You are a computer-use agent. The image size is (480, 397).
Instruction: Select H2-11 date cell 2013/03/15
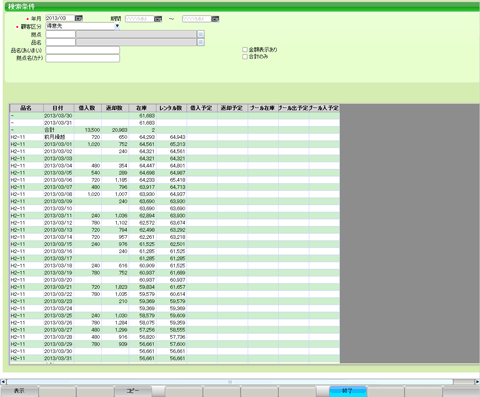pos(58,244)
